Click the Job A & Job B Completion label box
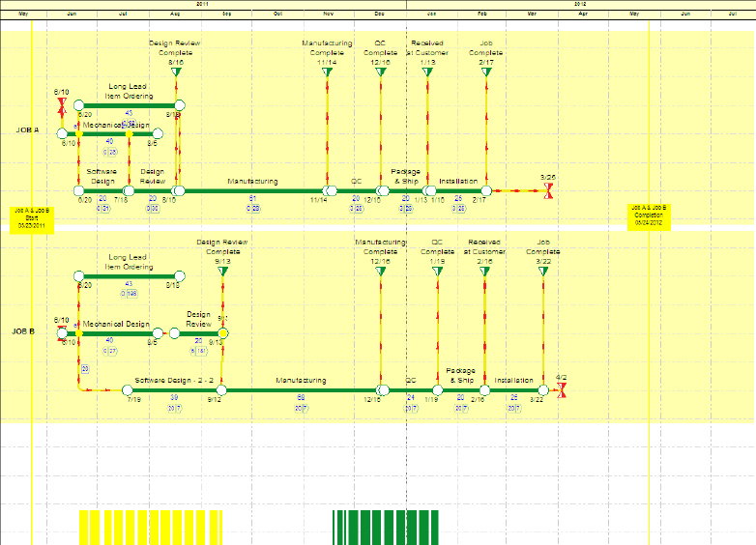This screenshot has width=756, height=545. (649, 215)
